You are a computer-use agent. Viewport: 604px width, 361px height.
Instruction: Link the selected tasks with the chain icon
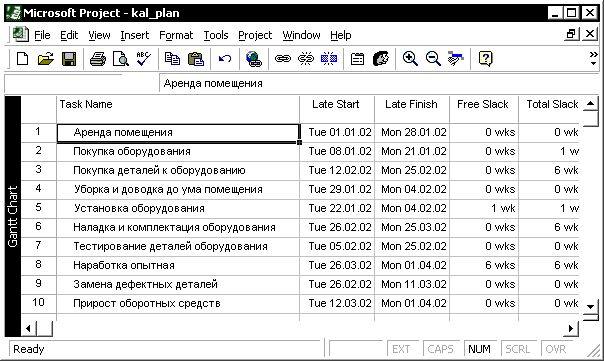point(282,59)
